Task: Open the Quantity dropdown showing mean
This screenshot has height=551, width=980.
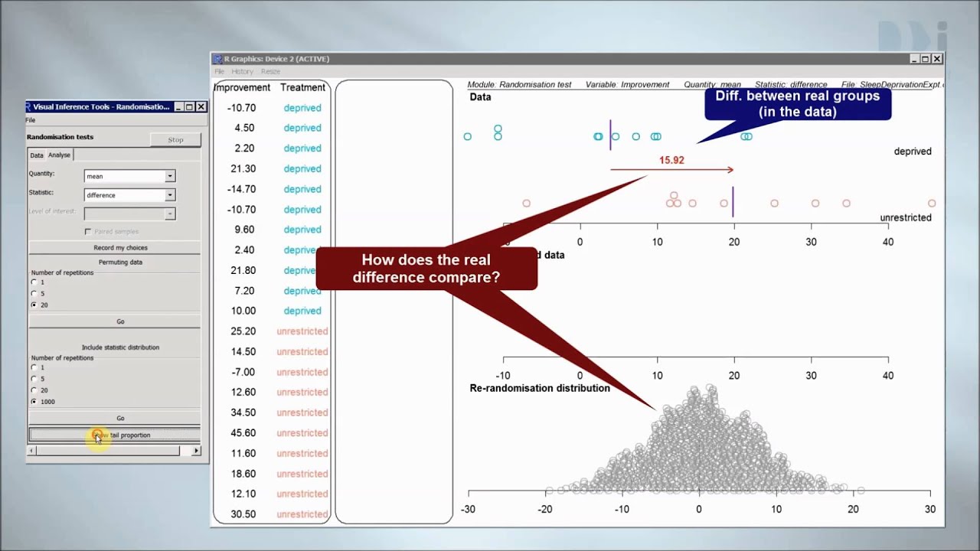Action: tap(129, 176)
